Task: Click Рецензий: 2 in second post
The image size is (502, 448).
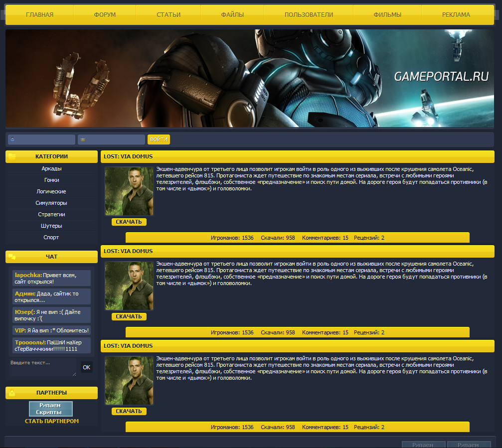Action: 369,332
